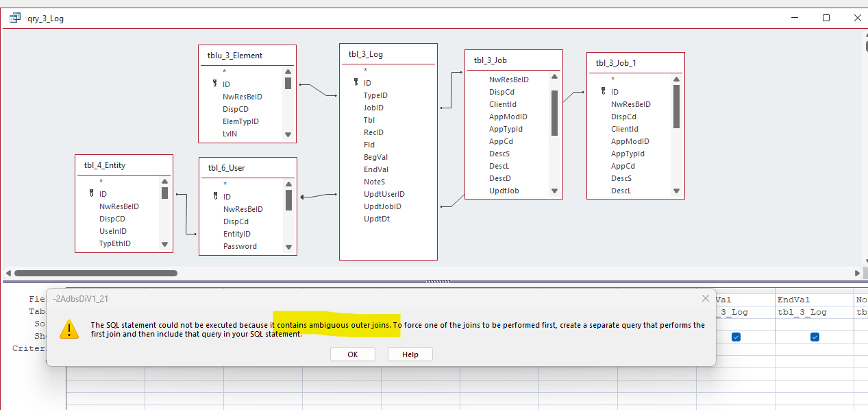
Task: Select UpdtUserID field in tbl_3_Log
Action: tap(384, 194)
